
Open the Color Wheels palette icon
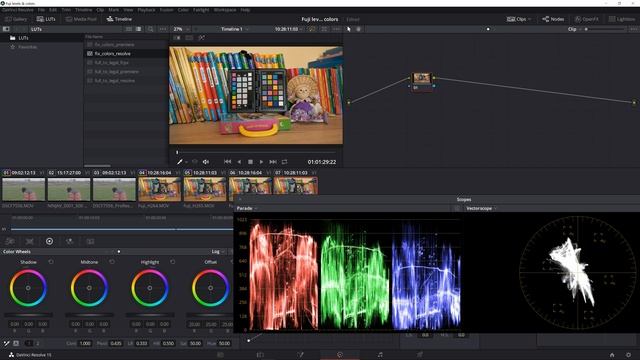click(49, 241)
